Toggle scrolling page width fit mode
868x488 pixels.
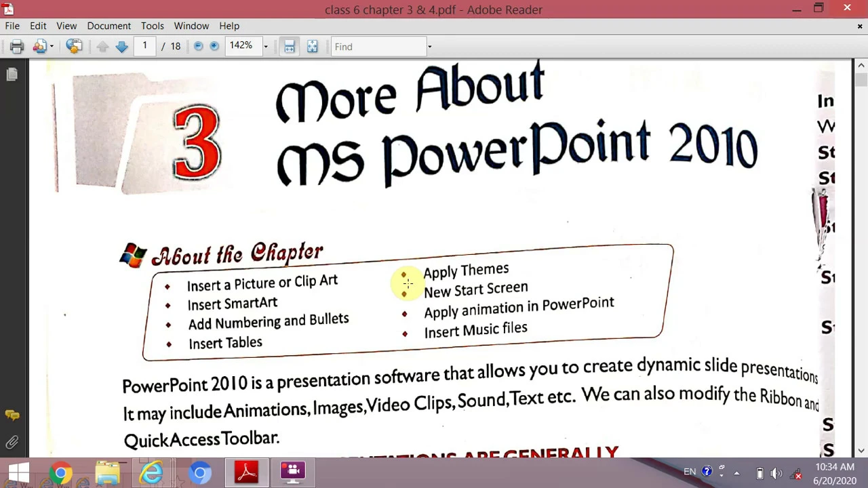tap(290, 46)
